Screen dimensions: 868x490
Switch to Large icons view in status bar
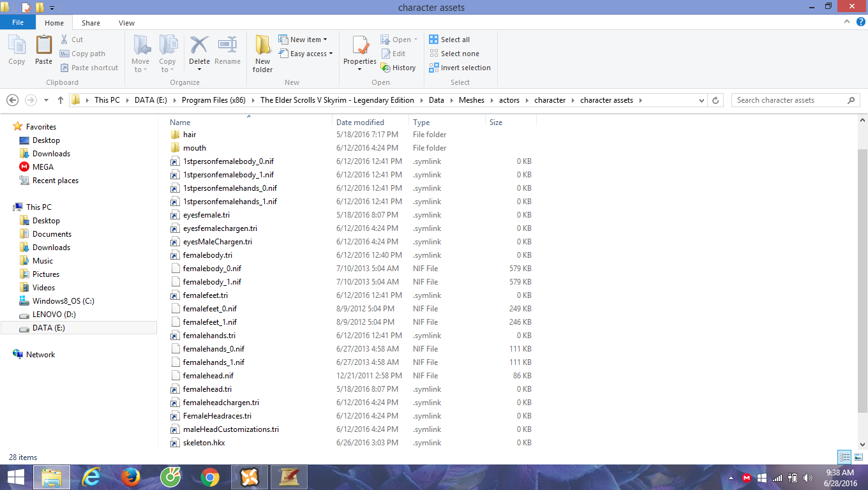coord(858,457)
